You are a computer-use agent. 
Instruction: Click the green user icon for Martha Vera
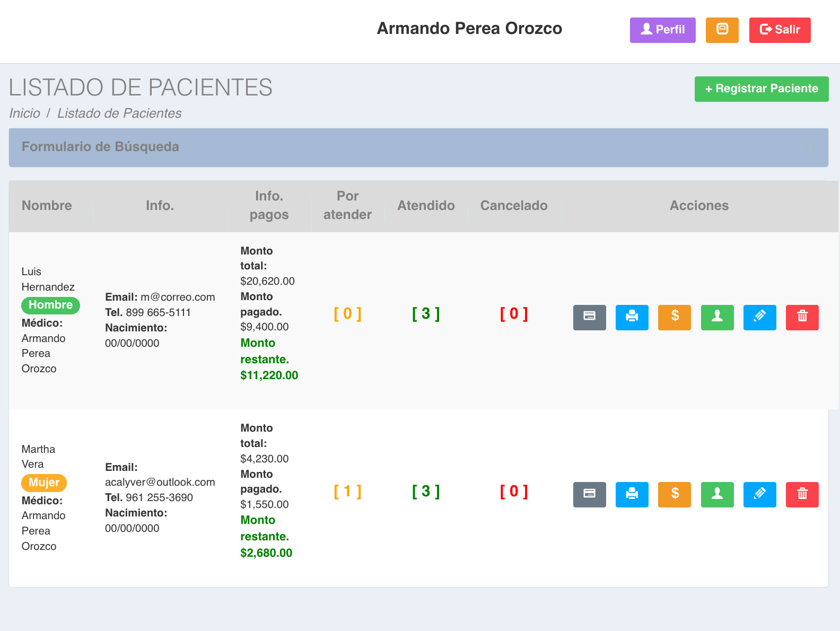717,494
